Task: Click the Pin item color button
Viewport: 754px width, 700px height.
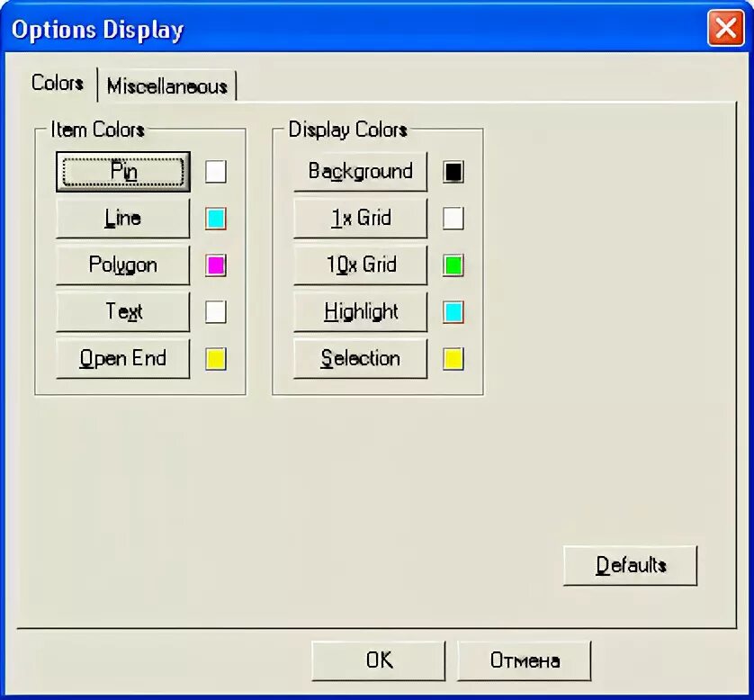Action: [123, 172]
